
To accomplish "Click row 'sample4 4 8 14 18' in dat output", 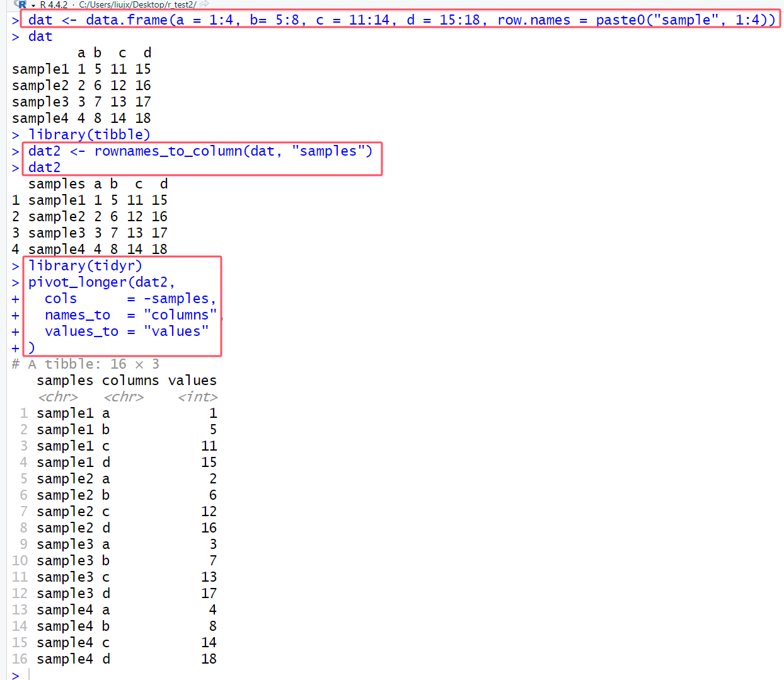I will [81, 118].
